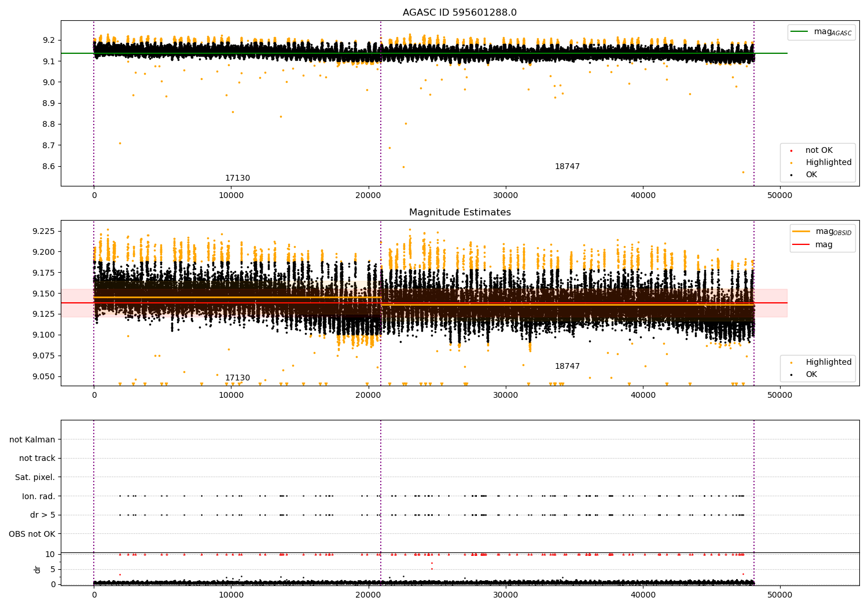Click the red 'mag' legend line
Image resolution: width=868 pixels, height=608 pixels.
801,244
